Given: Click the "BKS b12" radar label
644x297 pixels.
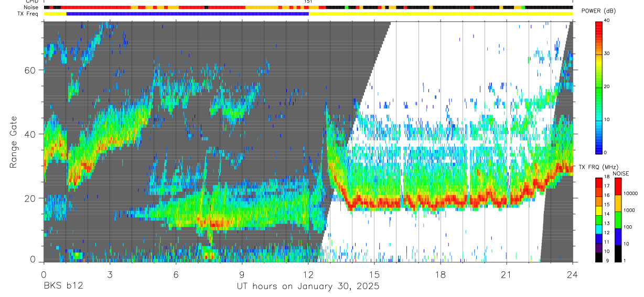Looking at the screenshot, I should 63,287.
